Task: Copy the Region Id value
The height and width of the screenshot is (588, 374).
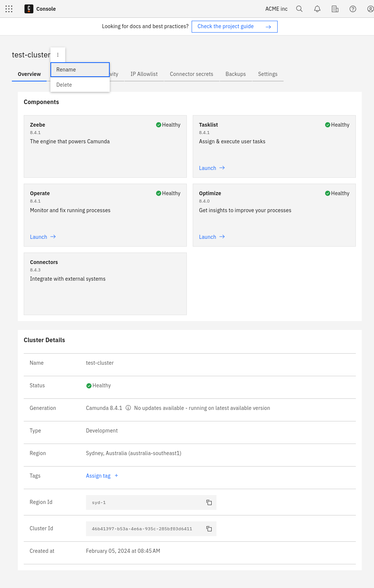Action: tap(209, 502)
